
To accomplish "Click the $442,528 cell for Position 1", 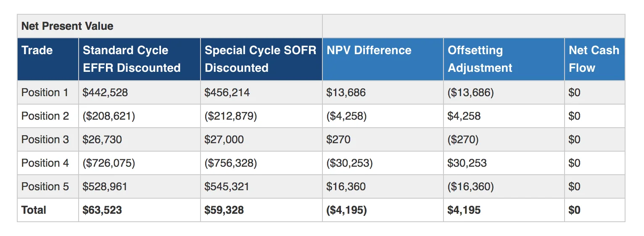I will coord(105,92).
